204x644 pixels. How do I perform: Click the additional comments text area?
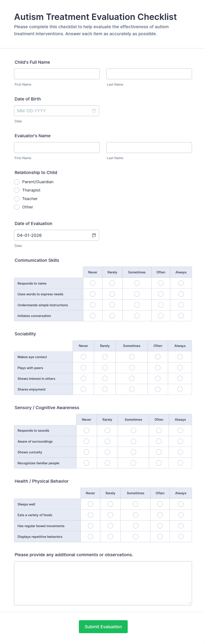(103, 583)
